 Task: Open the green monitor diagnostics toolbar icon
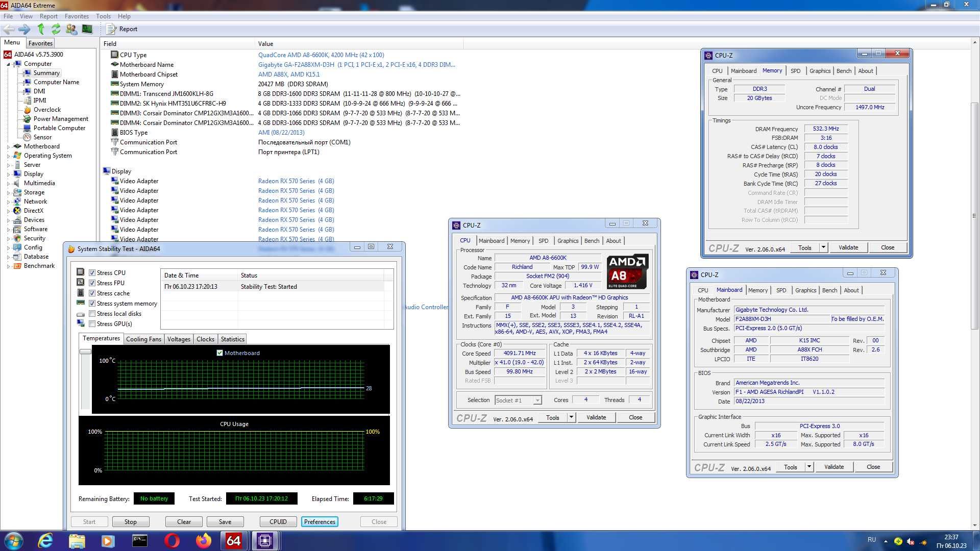[x=87, y=29]
